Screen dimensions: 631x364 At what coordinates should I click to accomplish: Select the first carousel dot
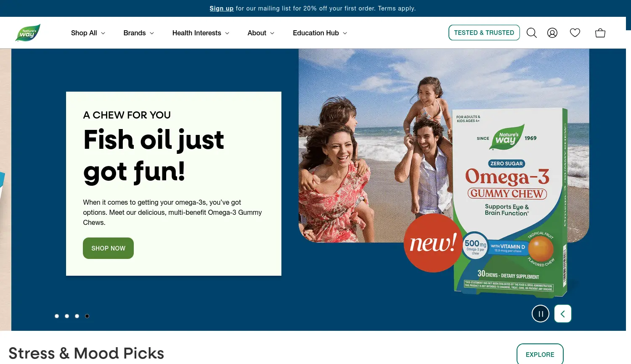[57, 316]
